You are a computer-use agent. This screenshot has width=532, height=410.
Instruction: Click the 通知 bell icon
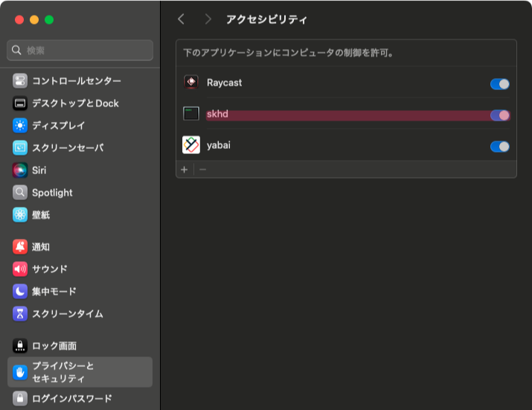20,247
